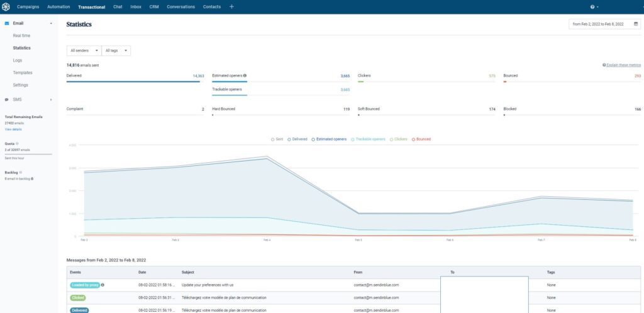
Task: Open Templates in sidebar
Action: 23,73
